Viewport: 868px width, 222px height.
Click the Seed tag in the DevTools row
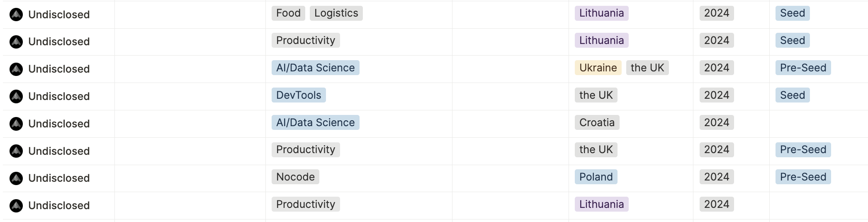click(x=792, y=95)
